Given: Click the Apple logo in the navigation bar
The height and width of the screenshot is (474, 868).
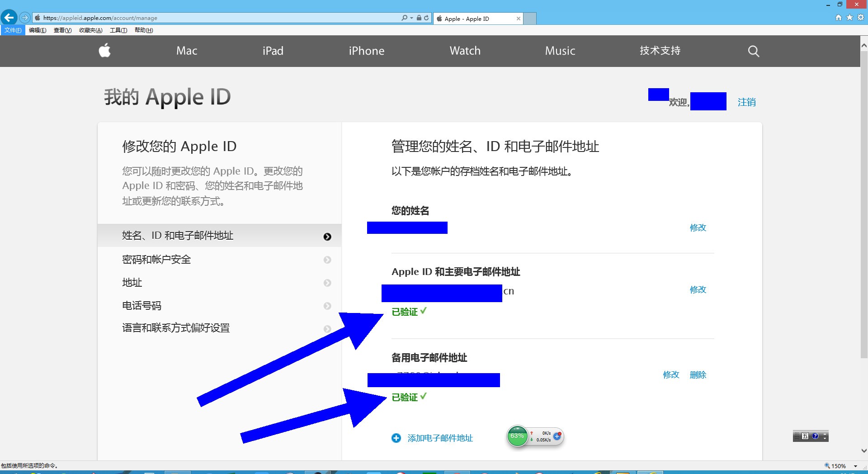Looking at the screenshot, I should [x=104, y=51].
